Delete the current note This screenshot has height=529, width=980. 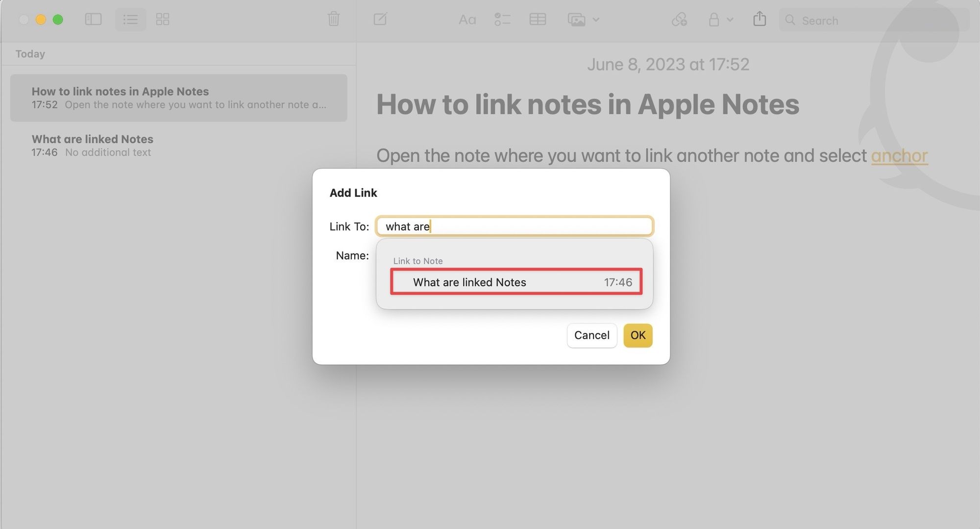click(333, 20)
